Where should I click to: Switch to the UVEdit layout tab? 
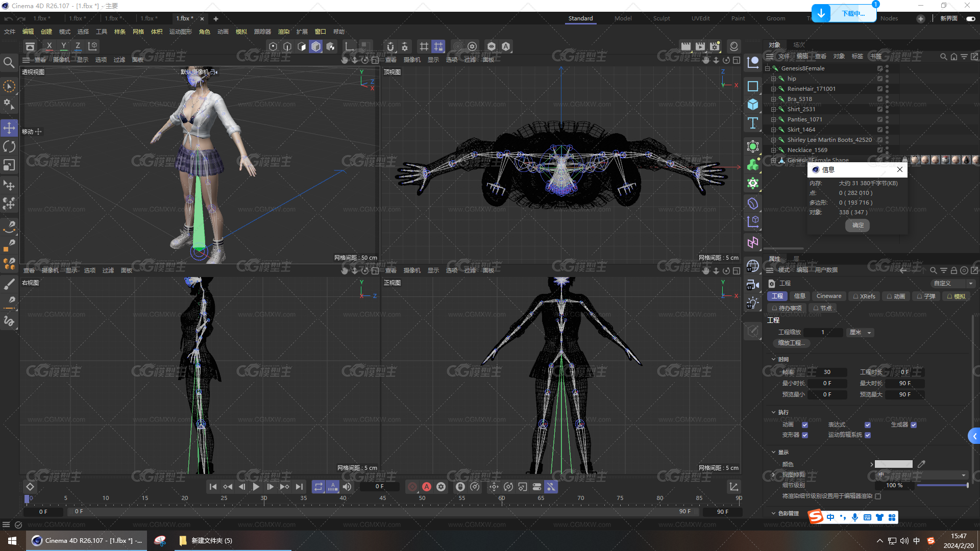click(x=700, y=18)
